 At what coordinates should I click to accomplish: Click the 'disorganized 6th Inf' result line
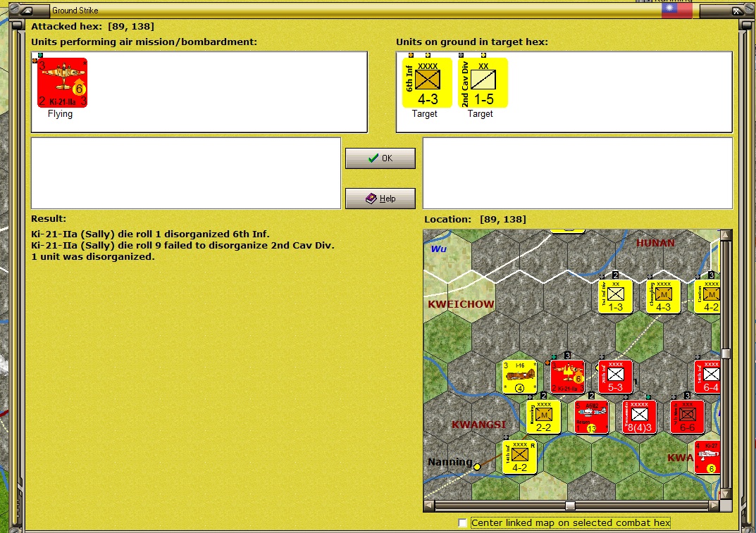(x=151, y=234)
